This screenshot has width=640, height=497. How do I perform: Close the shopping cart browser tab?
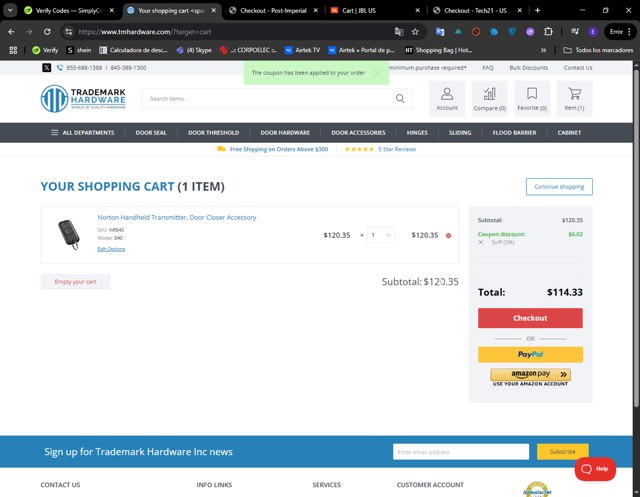(x=213, y=11)
